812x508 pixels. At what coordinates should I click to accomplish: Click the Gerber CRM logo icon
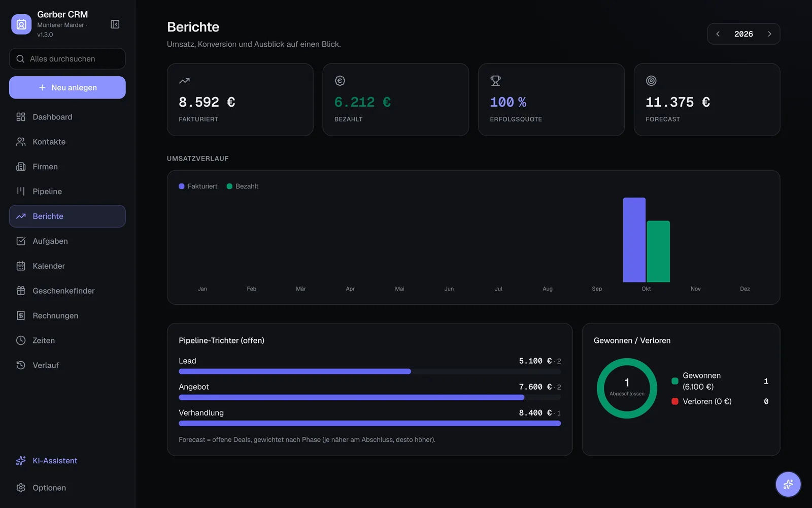pyautogui.click(x=21, y=24)
